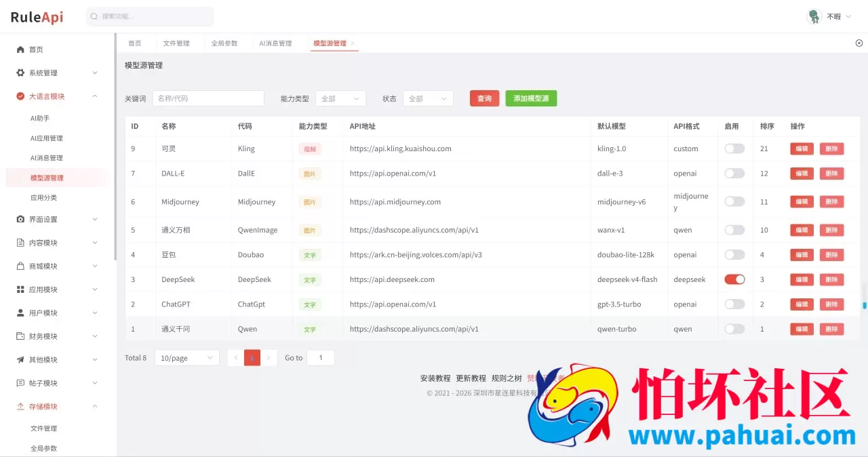Click 编辑 for the DeepSeek row
Viewport: 868px width, 457px height.
pos(802,279)
